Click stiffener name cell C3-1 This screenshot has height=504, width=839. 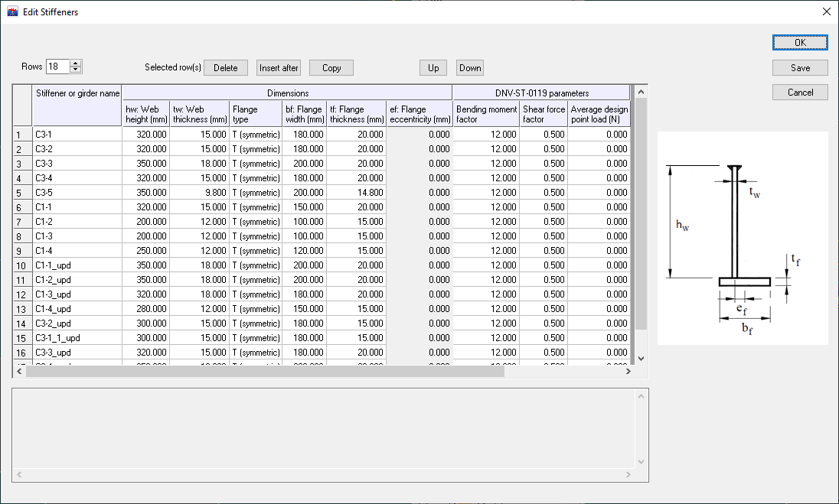[77, 135]
